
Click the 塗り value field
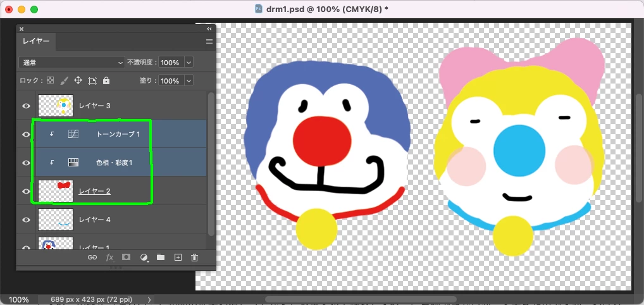pos(171,80)
